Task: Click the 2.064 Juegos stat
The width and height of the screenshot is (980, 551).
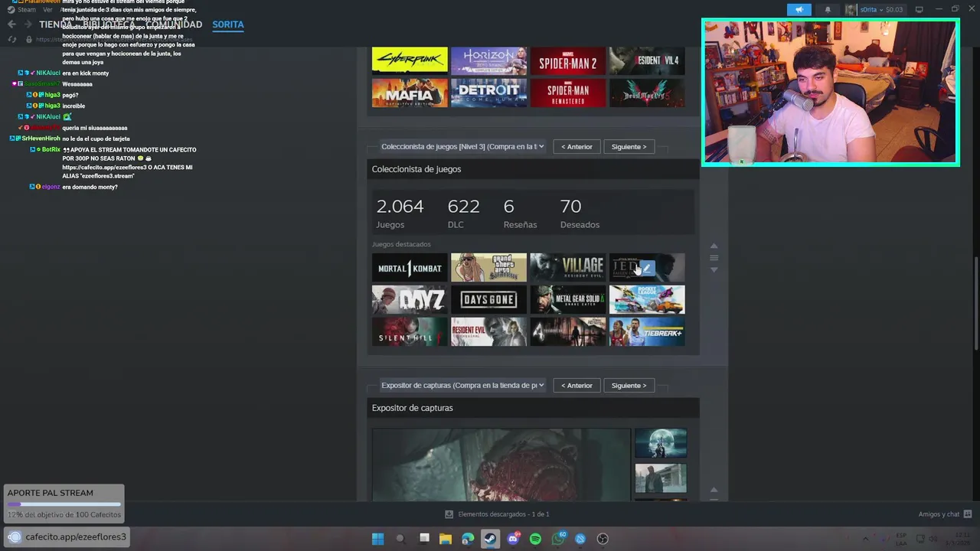Action: [400, 214]
